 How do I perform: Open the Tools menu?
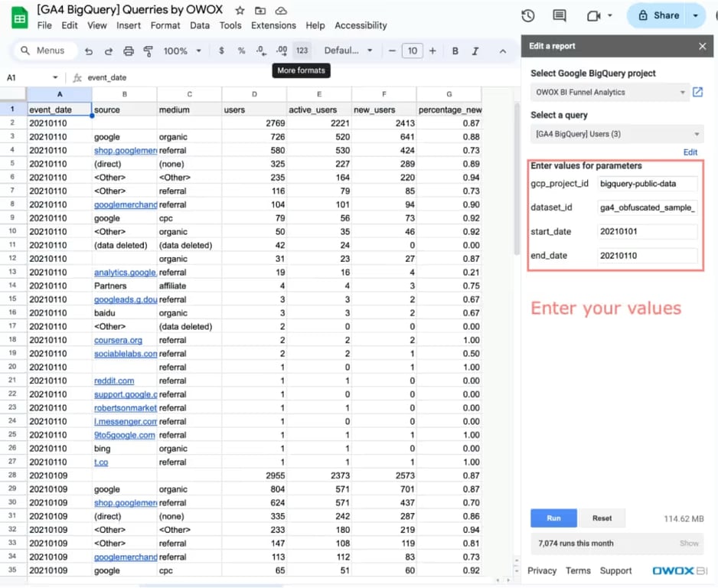coord(230,25)
